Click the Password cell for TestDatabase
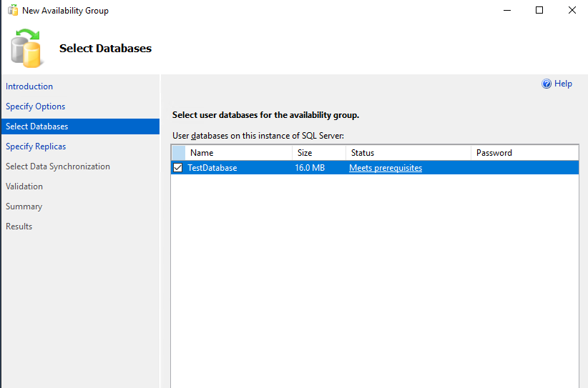 pyautogui.click(x=524, y=168)
